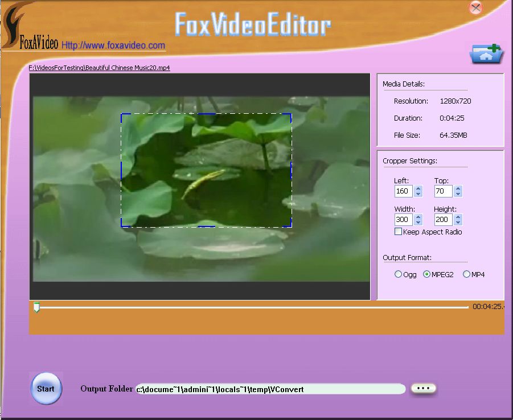Click the 0:04:25 duration value

click(452, 118)
